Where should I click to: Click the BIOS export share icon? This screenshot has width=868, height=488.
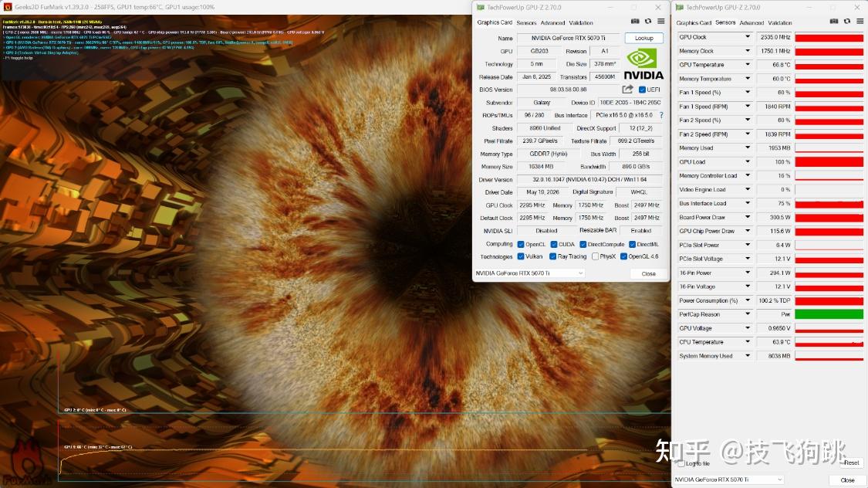pos(627,89)
